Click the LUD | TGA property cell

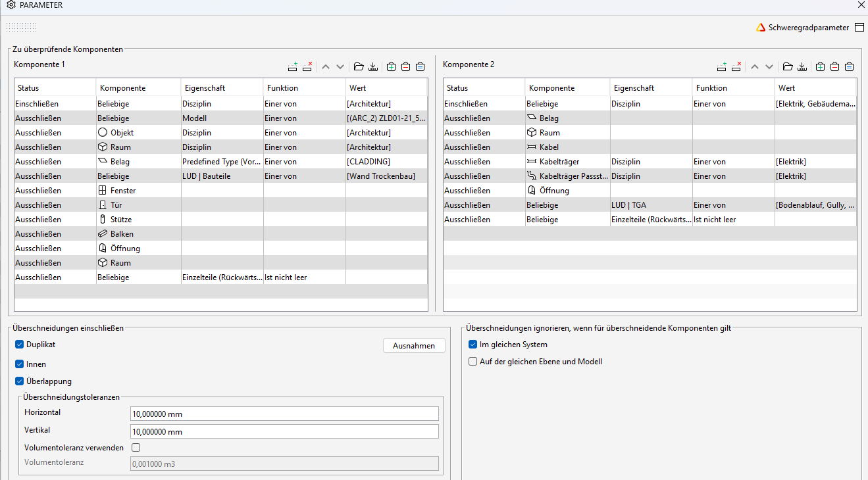pos(651,205)
